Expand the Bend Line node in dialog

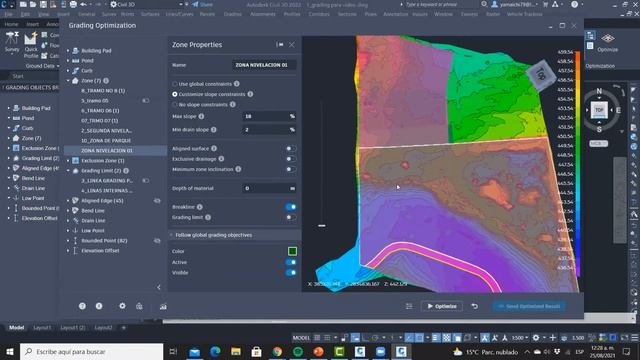(x=68, y=211)
